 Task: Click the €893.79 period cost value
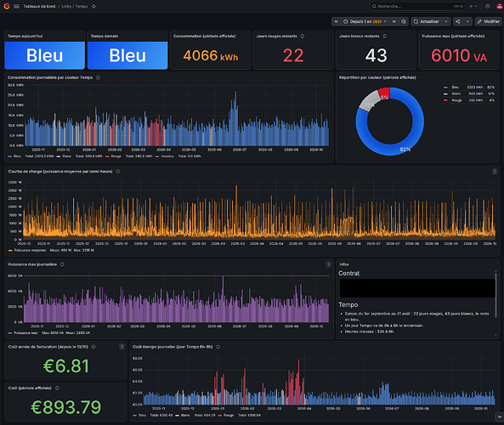(x=66, y=407)
